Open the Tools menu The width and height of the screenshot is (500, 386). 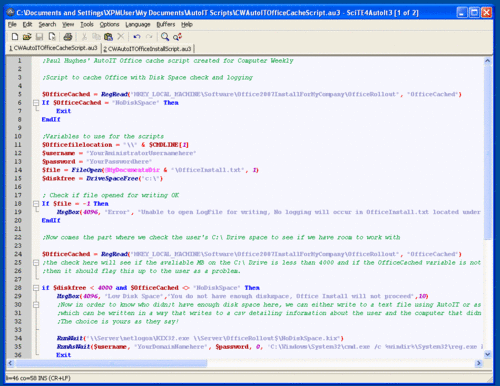[87, 24]
